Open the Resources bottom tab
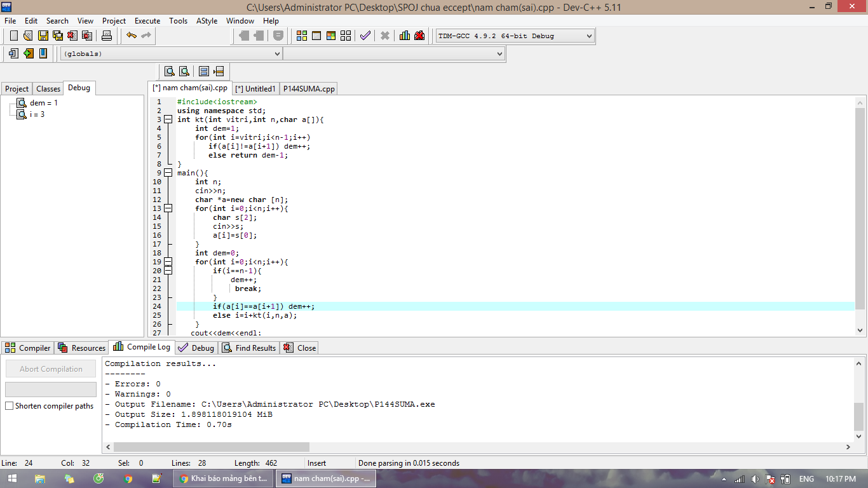 tap(81, 348)
